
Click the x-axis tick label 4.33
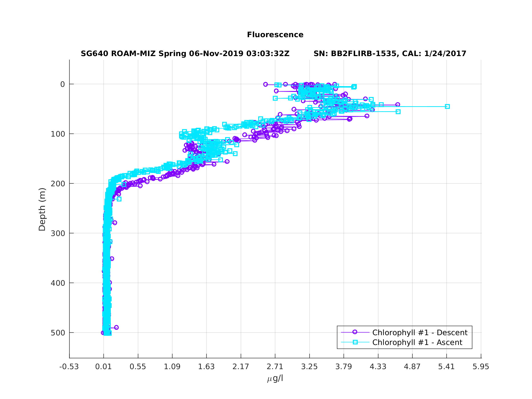(378, 367)
